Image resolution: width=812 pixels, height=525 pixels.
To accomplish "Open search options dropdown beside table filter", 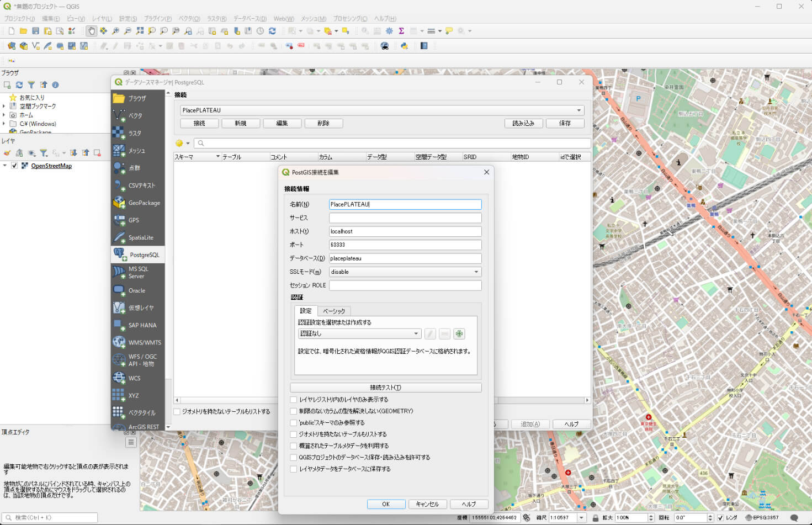I will 188,144.
